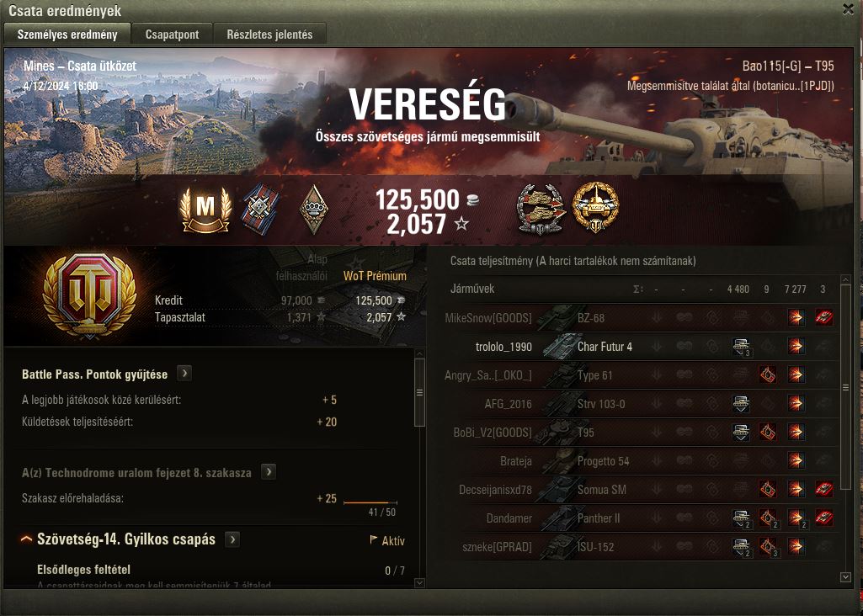Click the diamond-shaped brass knuckles medal
This screenshot has width=863, height=616.
314,209
